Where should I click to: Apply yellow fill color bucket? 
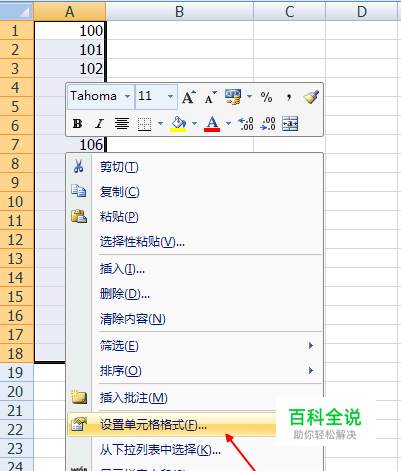pos(178,124)
